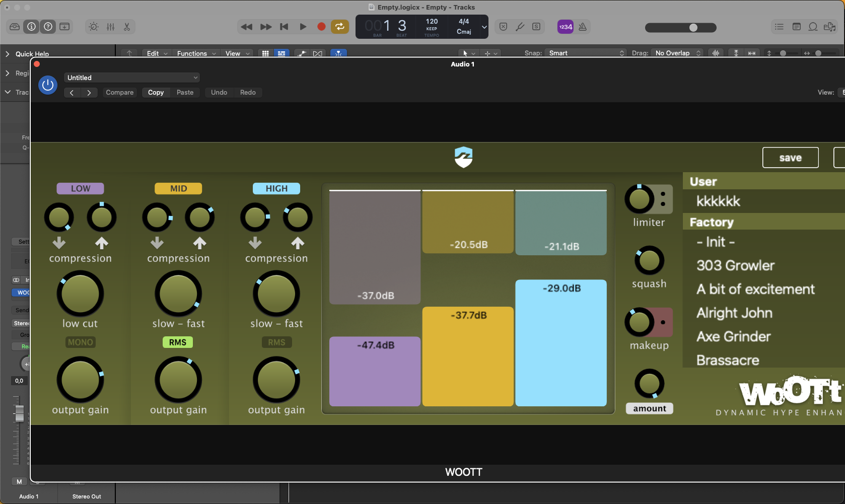Toggle the purple 1234 Count-in button
The height and width of the screenshot is (504, 845).
566,27
